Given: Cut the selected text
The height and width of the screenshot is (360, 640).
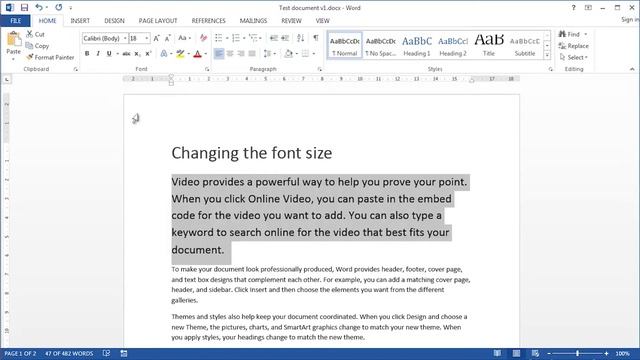Looking at the screenshot, I should coord(36,34).
